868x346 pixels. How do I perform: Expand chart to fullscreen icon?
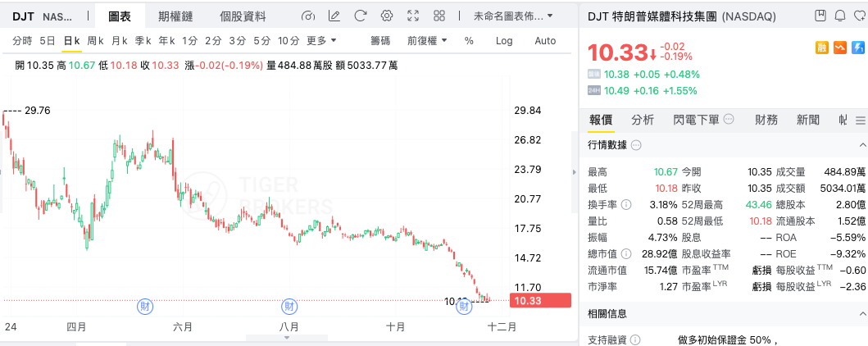click(x=413, y=16)
